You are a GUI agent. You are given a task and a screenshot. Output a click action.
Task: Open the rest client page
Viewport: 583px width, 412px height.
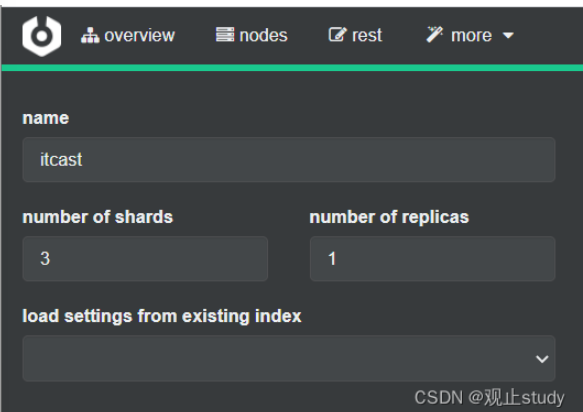[355, 35]
